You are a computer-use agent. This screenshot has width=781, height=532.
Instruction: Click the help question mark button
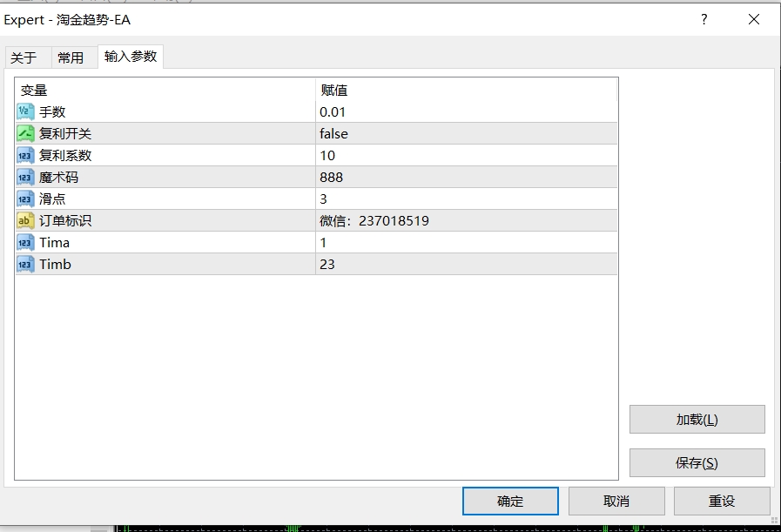[x=704, y=20]
